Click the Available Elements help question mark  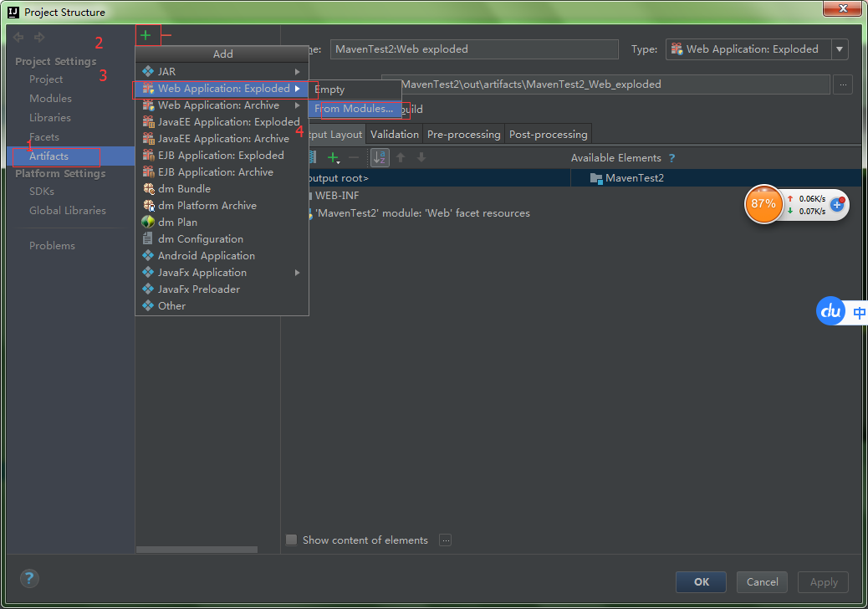672,158
